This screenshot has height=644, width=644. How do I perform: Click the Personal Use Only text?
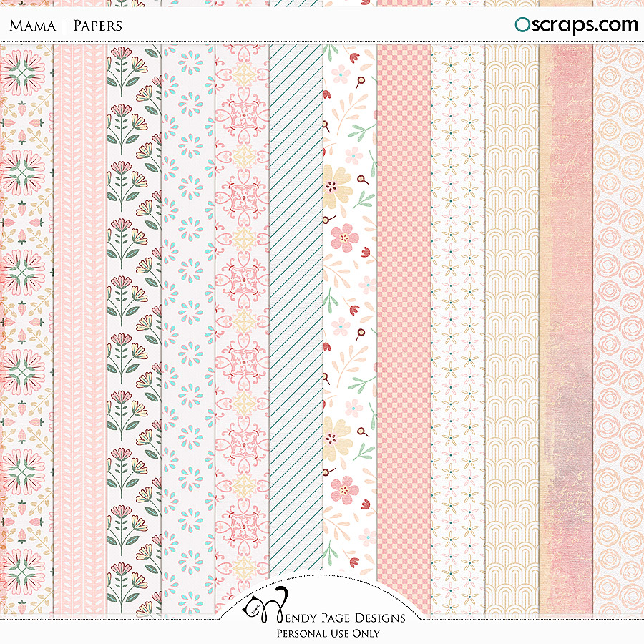pos(328,633)
